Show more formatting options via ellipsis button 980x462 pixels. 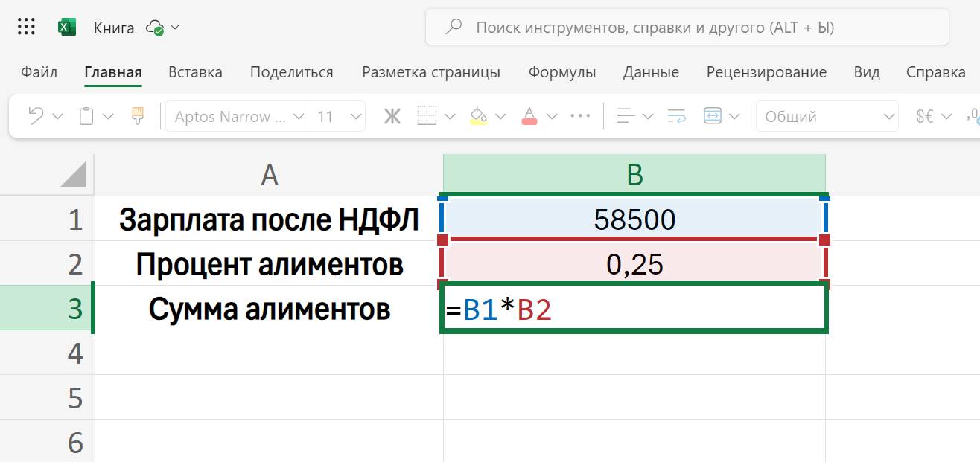pyautogui.click(x=580, y=116)
